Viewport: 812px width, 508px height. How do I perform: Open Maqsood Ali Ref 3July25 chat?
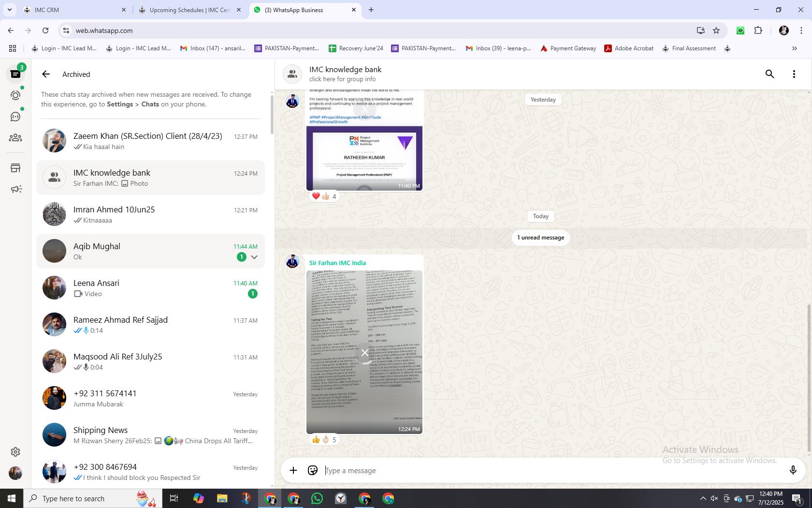[150, 361]
